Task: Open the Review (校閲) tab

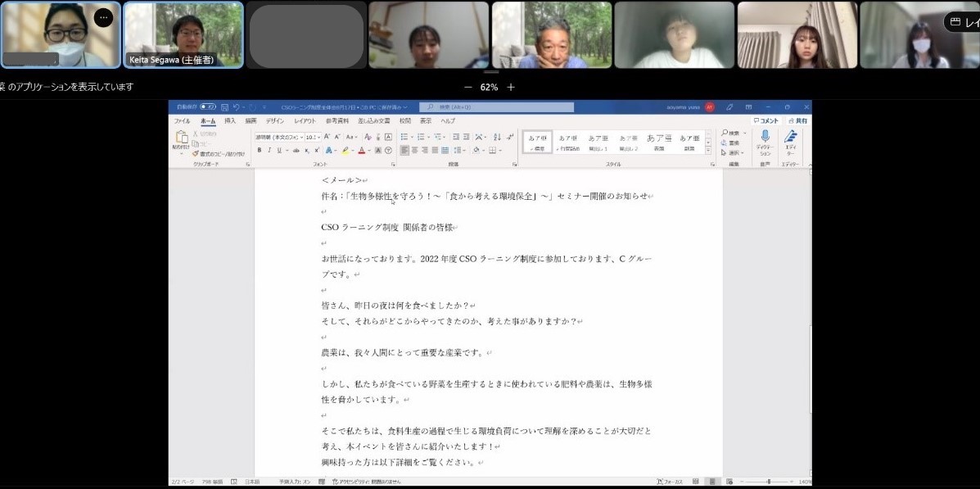Action: click(x=405, y=120)
